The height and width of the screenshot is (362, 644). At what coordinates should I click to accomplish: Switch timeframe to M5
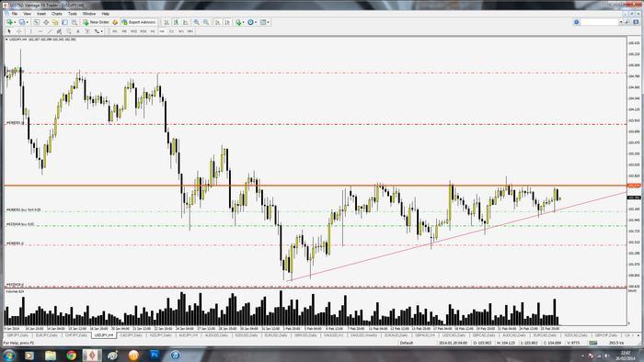point(124,31)
